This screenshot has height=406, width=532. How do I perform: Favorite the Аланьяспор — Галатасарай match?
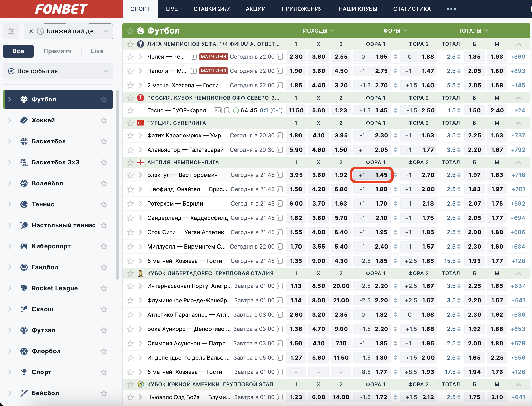tap(130, 150)
